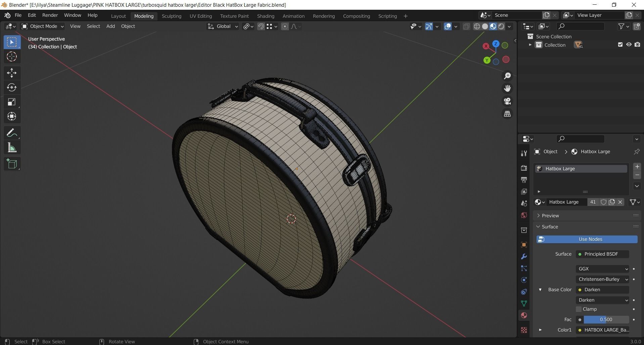Viewport: 644px width, 345px height.
Task: Open the Output properties tab
Action: pos(524,180)
